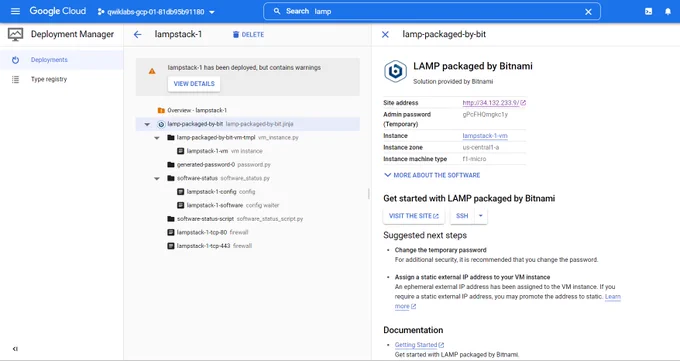Viewport: 680px width, 361px height.
Task: Open the hamburger navigation menu
Action: pyautogui.click(x=15, y=11)
